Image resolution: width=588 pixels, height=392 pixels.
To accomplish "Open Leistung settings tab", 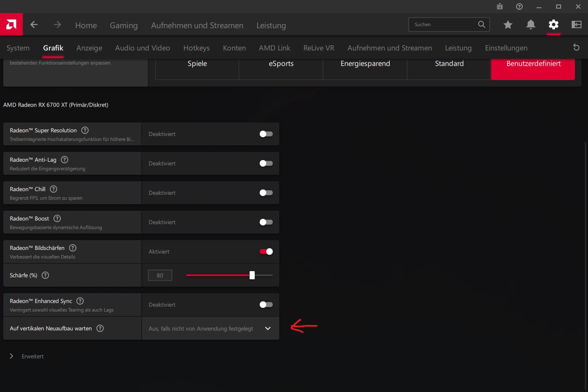I will pos(458,48).
